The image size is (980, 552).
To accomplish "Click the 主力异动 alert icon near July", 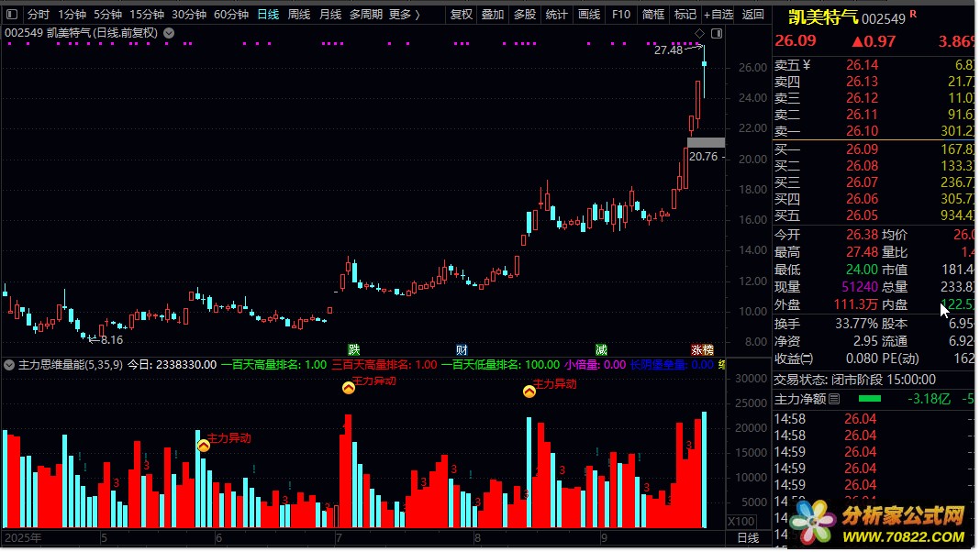I will 349,388.
